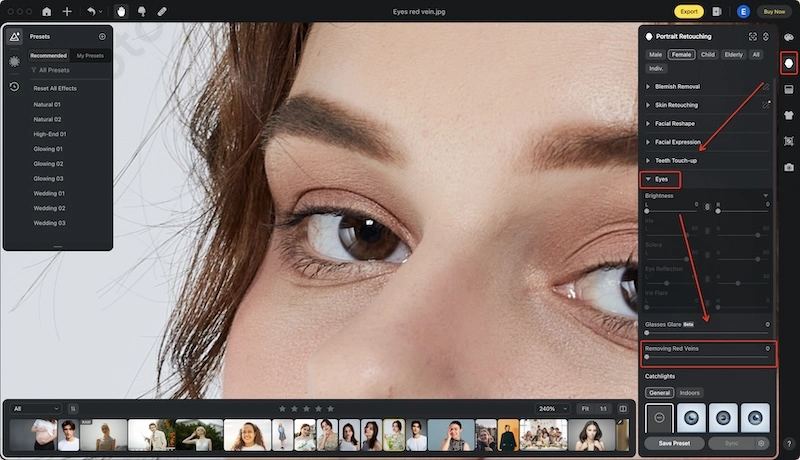Click the Buy Now button
This screenshot has width=800, height=460.
click(774, 11)
